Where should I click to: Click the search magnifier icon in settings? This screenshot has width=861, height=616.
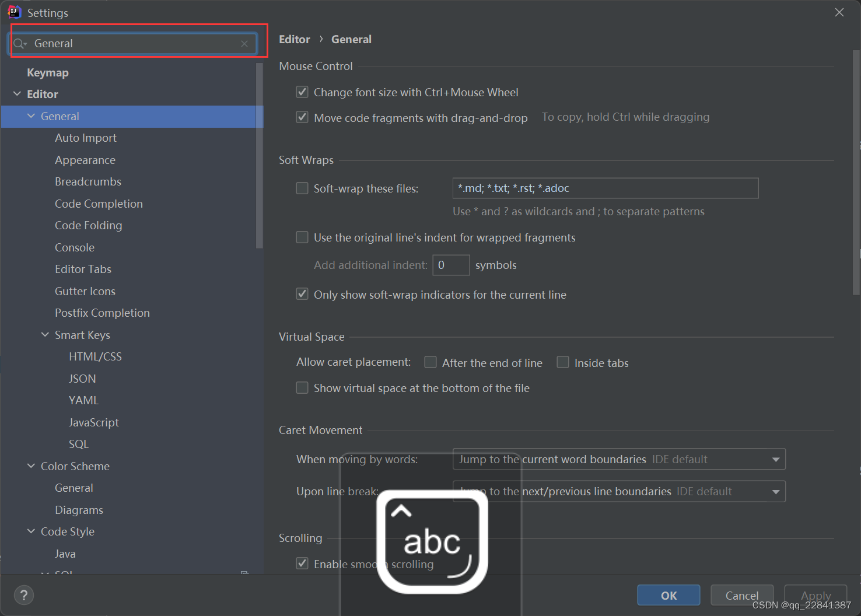tap(19, 44)
